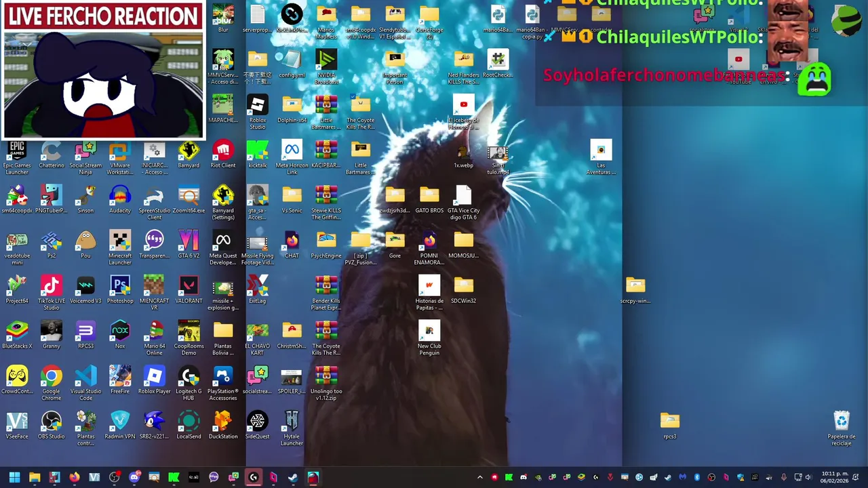
Task: Open the 1x.webp image file
Action: point(464,155)
